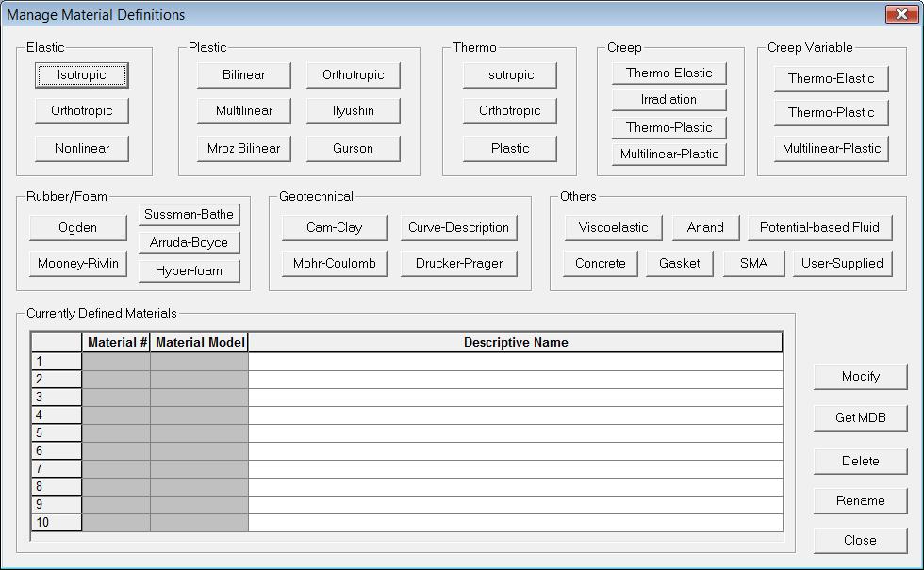This screenshot has height=570, width=924.
Task: Select Thermo Isotropic material
Action: (x=509, y=75)
